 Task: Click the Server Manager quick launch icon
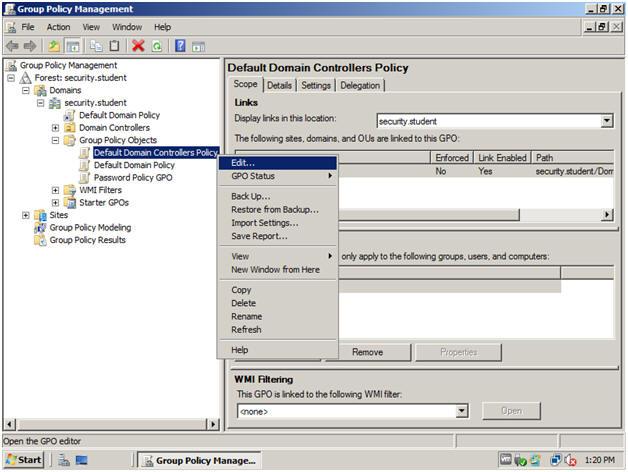(x=64, y=460)
